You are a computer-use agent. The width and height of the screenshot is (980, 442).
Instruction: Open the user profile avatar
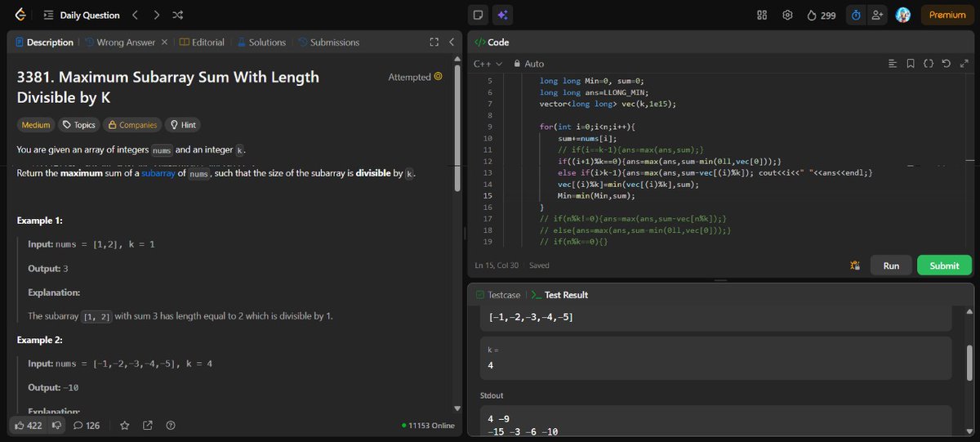coord(903,15)
